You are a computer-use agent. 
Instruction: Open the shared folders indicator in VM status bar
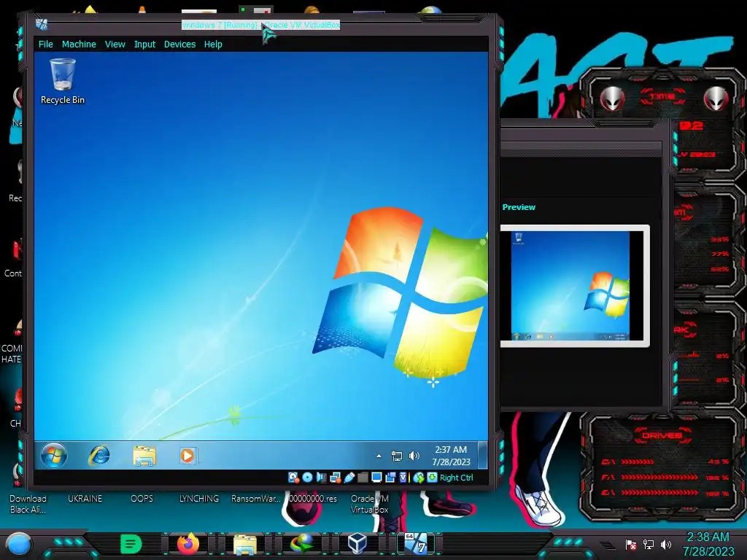[x=363, y=477]
